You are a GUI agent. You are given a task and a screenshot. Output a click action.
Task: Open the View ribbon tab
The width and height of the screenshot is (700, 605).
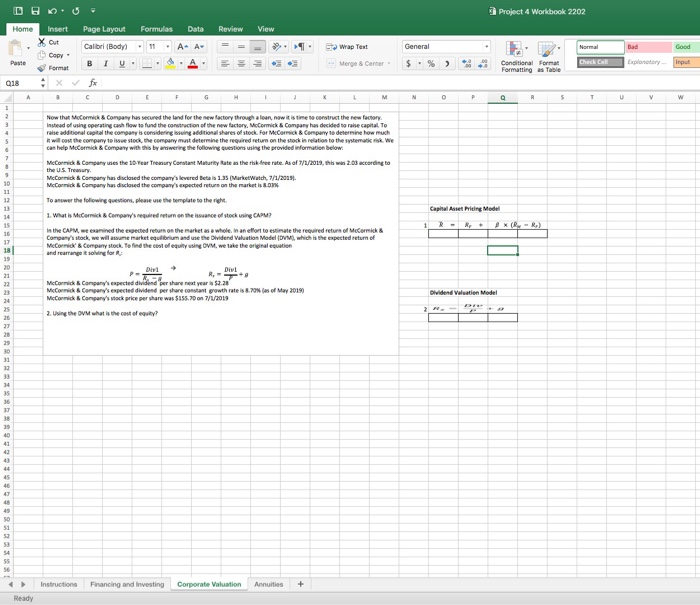(266, 29)
